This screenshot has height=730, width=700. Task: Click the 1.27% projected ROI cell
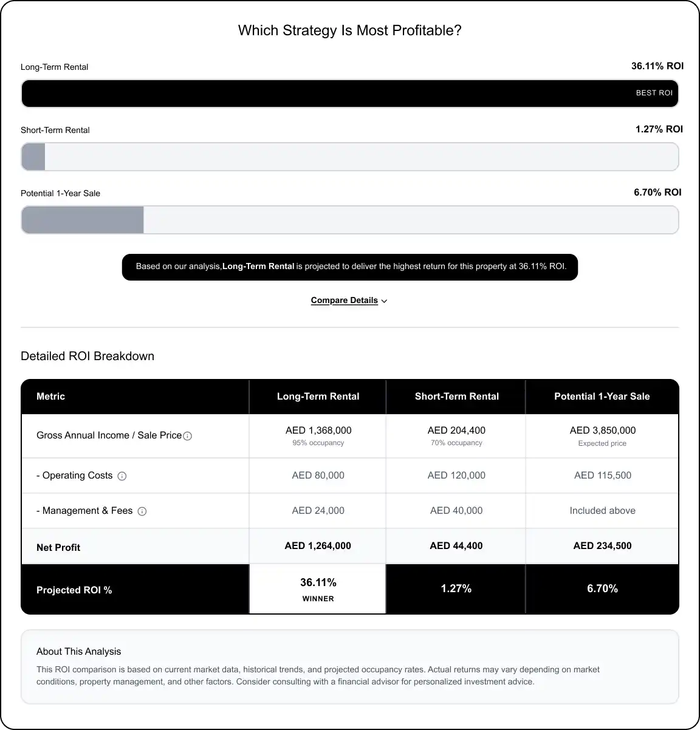point(456,589)
